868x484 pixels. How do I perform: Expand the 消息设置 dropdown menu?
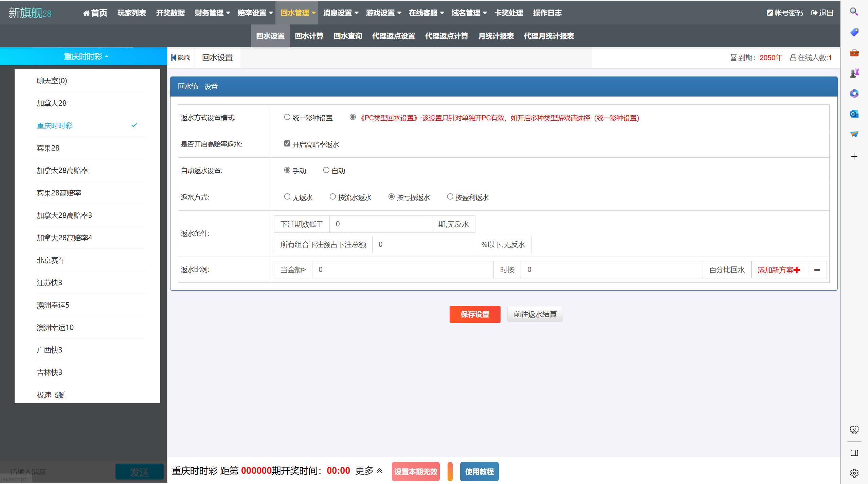(x=341, y=13)
